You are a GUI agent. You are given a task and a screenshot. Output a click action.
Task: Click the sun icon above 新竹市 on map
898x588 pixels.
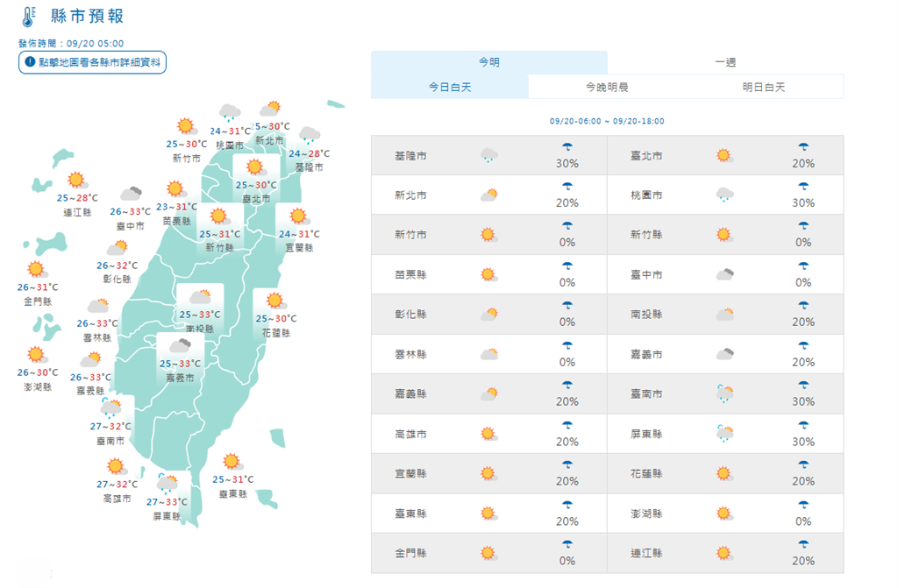(x=186, y=126)
